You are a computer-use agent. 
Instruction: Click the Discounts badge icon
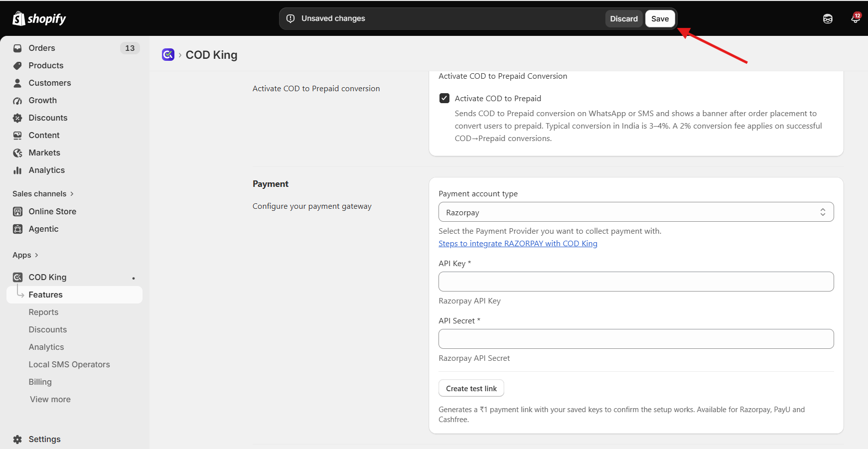tap(17, 118)
